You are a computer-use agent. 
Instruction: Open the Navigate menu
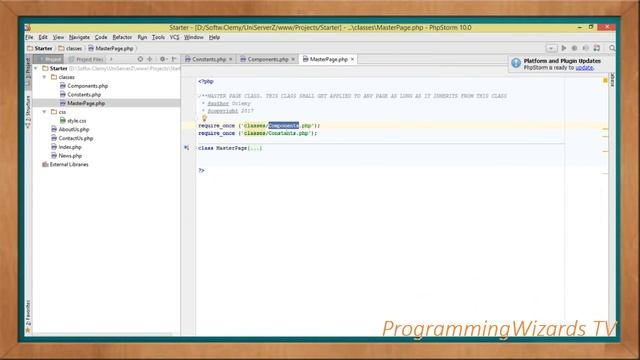79,37
